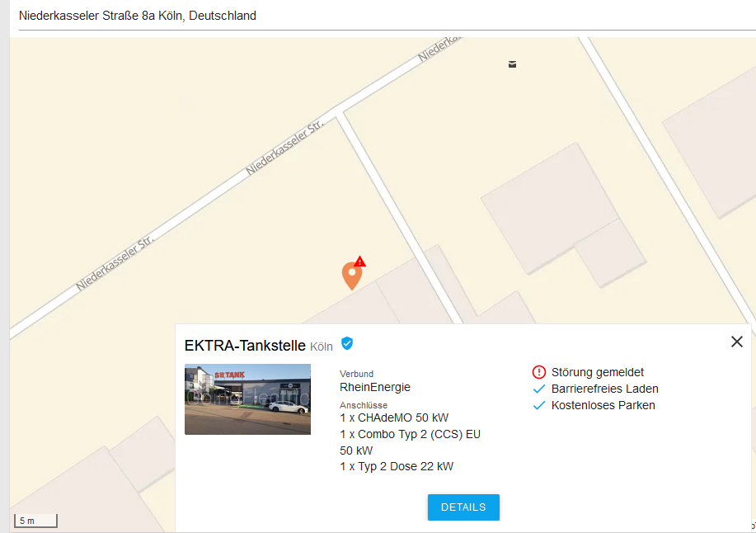756x533 pixels.
Task: Click the checkmark beside Kostenloses Parken
Action: (x=539, y=405)
